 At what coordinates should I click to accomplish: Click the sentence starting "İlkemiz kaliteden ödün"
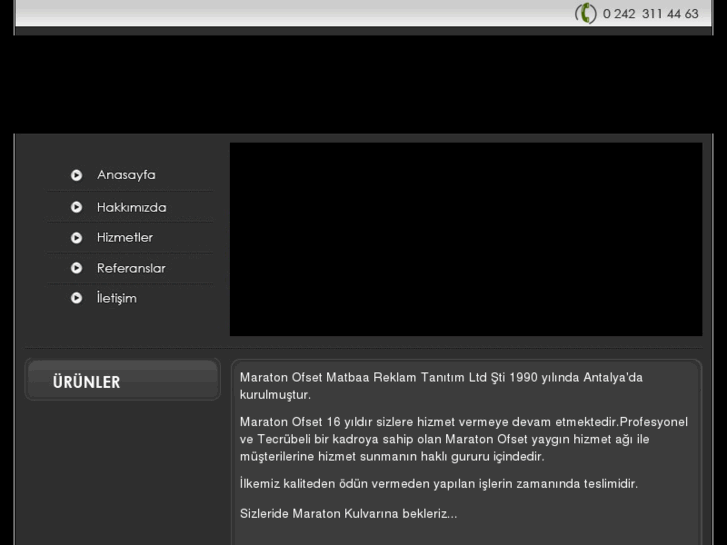[x=439, y=484]
